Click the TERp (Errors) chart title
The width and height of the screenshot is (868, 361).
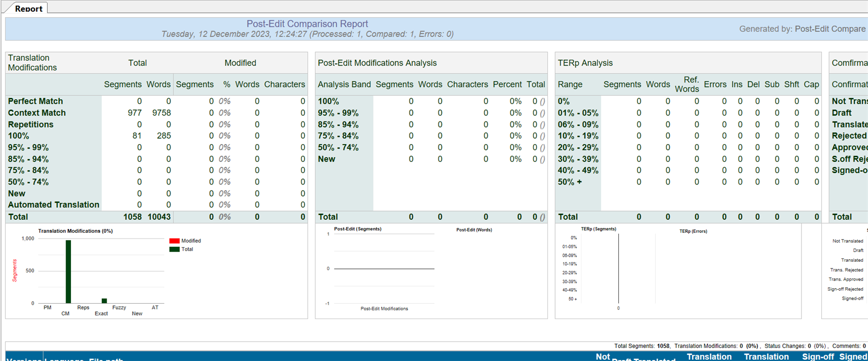coord(693,231)
